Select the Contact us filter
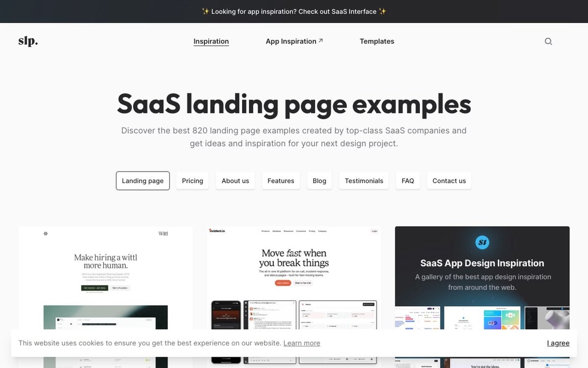The width and height of the screenshot is (588, 368). (x=449, y=181)
